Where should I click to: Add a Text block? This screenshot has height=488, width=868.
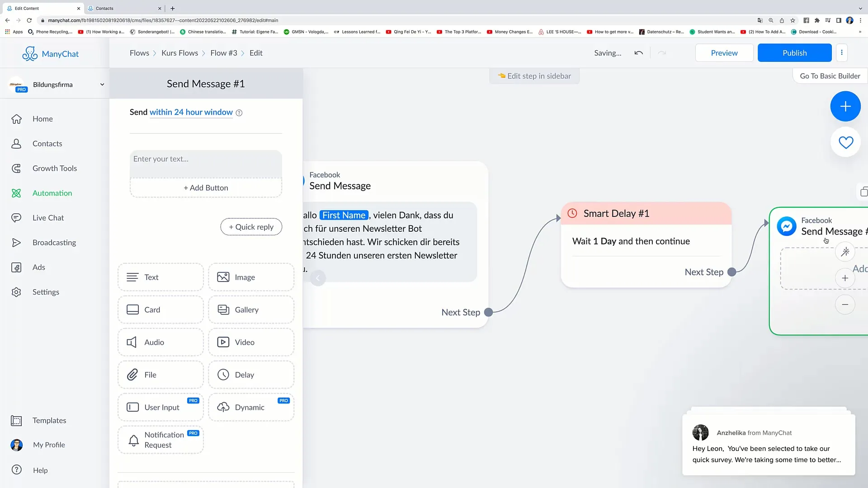click(x=160, y=277)
